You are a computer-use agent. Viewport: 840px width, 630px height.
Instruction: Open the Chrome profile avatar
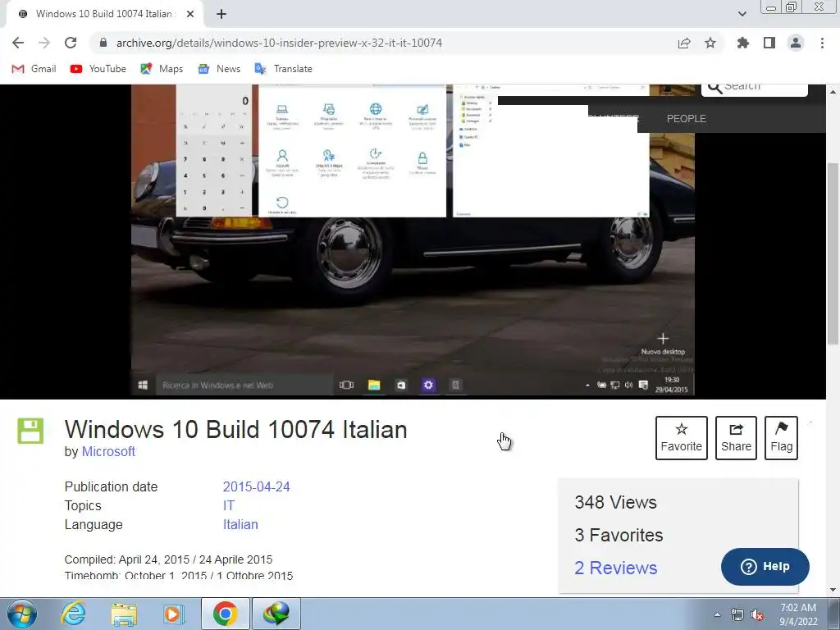coord(796,43)
